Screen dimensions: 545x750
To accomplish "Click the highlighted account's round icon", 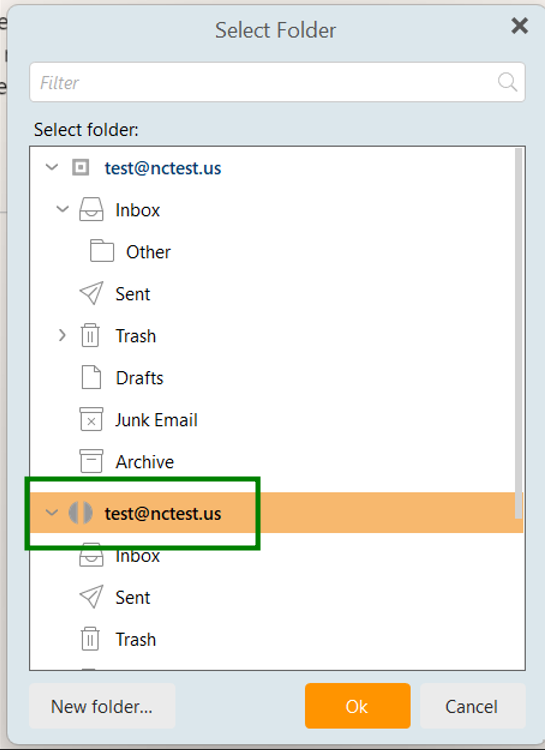I will [x=80, y=513].
